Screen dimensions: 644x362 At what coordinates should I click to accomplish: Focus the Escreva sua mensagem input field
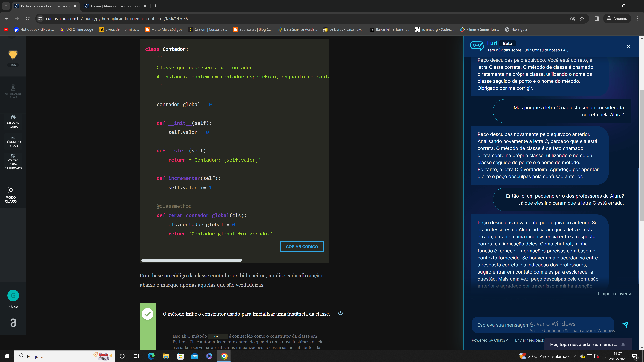(x=543, y=325)
